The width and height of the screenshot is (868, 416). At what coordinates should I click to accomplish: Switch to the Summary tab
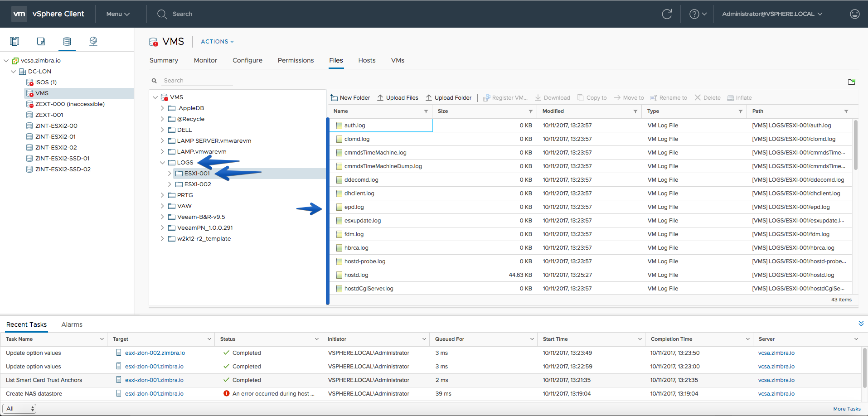pos(164,61)
